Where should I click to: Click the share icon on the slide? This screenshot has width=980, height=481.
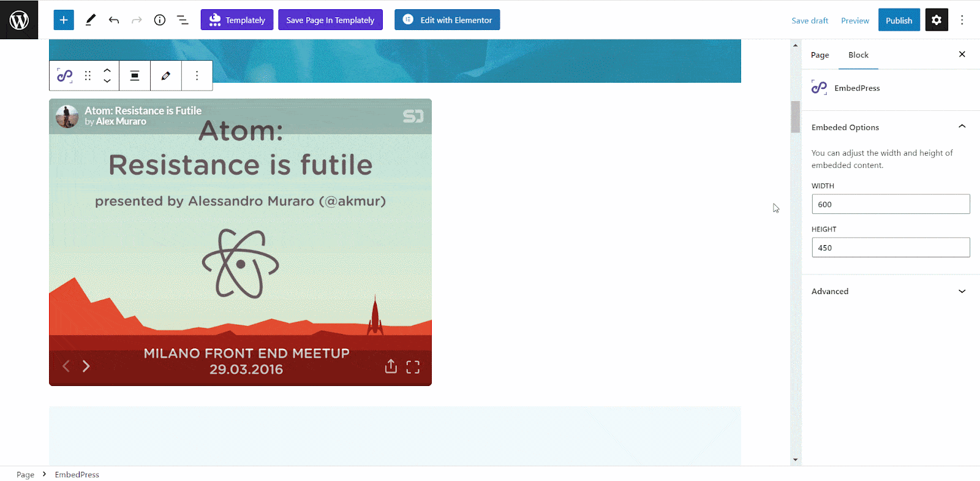click(x=391, y=366)
